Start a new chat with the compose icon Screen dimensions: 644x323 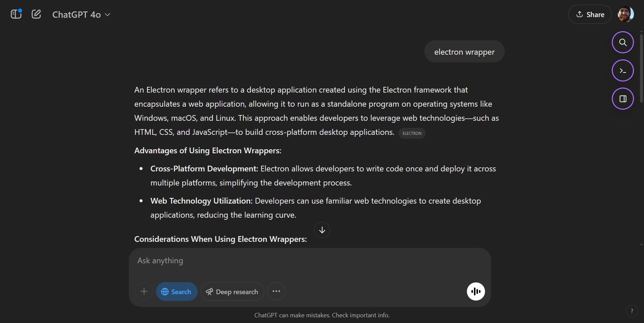tap(36, 14)
